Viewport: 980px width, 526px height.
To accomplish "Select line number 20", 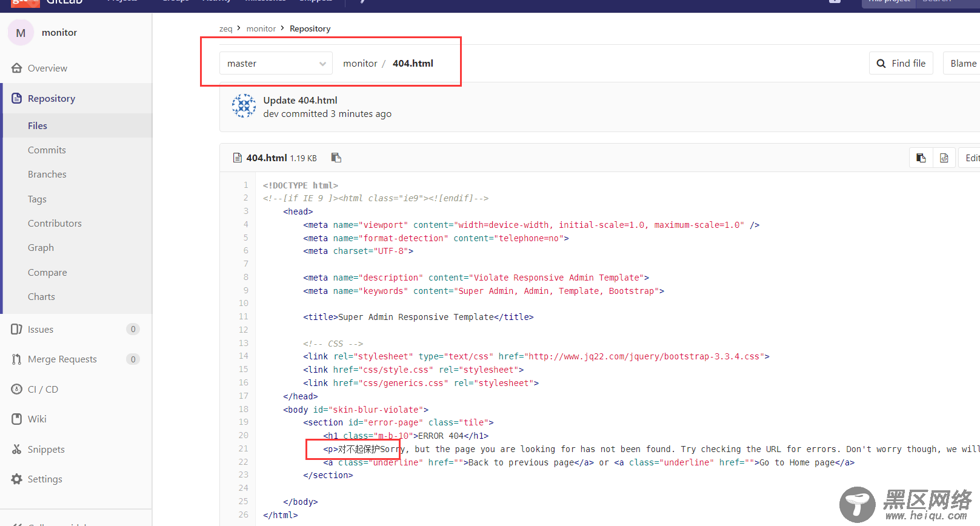I will (244, 435).
